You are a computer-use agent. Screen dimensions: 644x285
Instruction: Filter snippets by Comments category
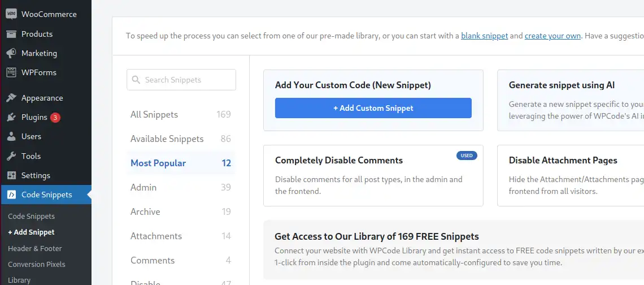[x=181, y=260]
